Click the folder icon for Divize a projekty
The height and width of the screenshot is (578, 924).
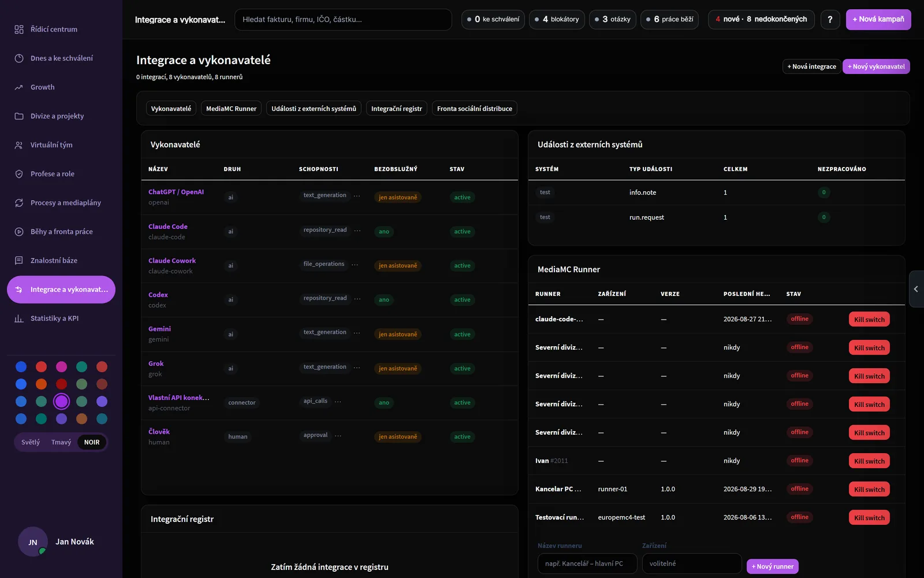tap(19, 116)
